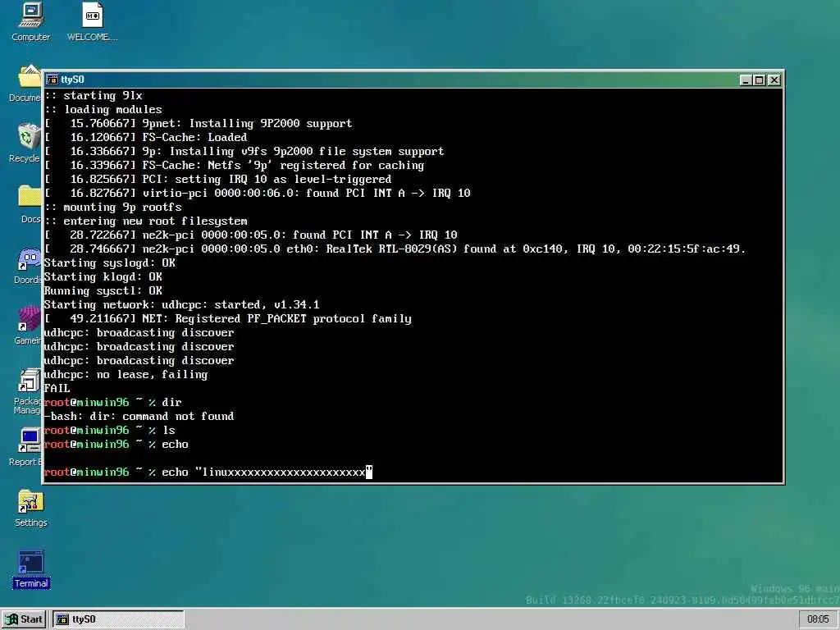The height and width of the screenshot is (630, 840).
Task: Click the 'PF_PACKET protocol family' line
Action: (x=228, y=319)
